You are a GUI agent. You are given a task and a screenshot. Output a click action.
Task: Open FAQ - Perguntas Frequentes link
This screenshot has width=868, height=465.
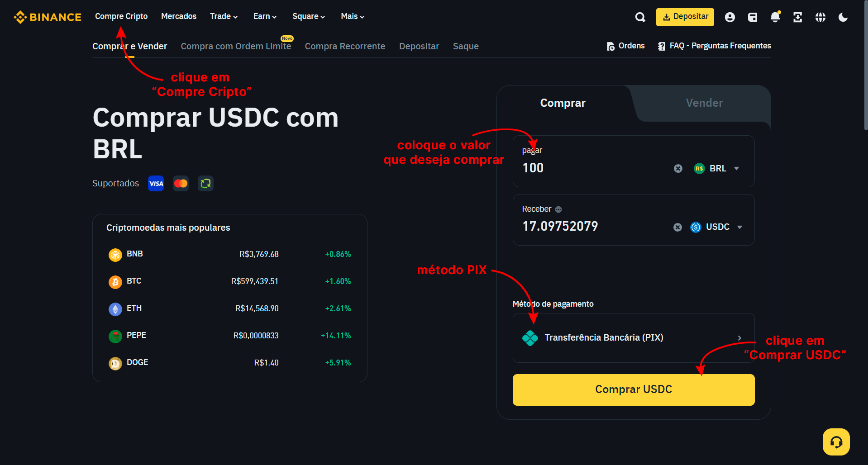coord(715,46)
